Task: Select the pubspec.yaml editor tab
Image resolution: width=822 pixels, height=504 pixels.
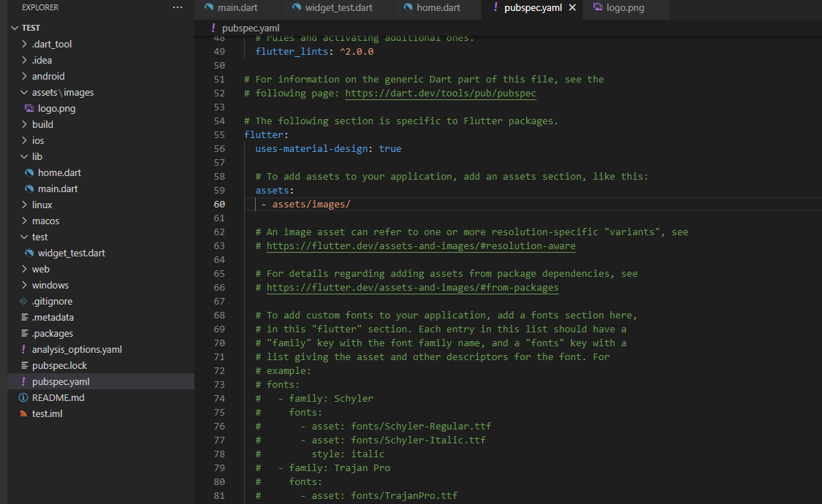Action: 532,8
